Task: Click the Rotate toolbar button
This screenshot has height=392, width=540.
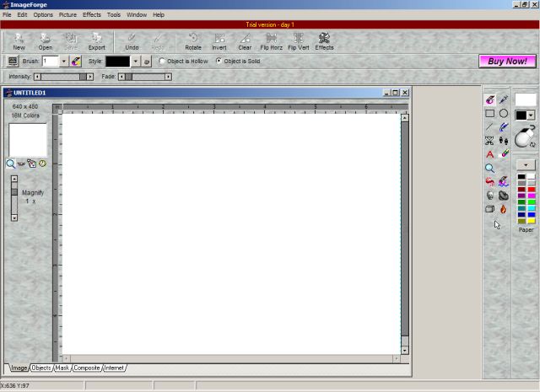Action: click(x=193, y=41)
